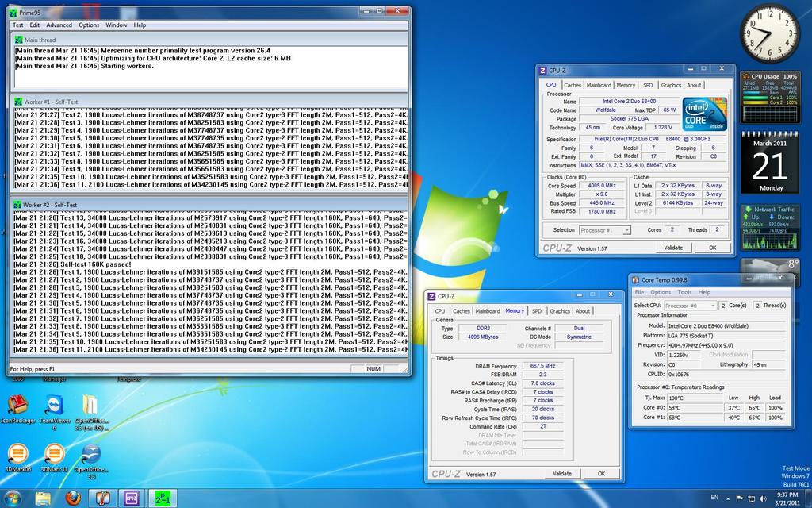The height and width of the screenshot is (508, 812).
Task: Click Validate in upper CPU-Z window
Action: [673, 248]
